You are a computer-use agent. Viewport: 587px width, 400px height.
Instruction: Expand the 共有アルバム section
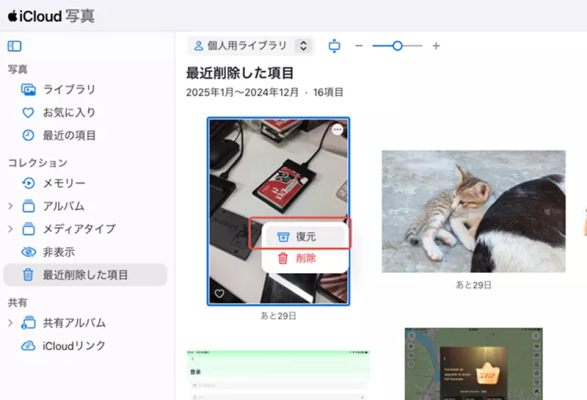click(x=10, y=322)
